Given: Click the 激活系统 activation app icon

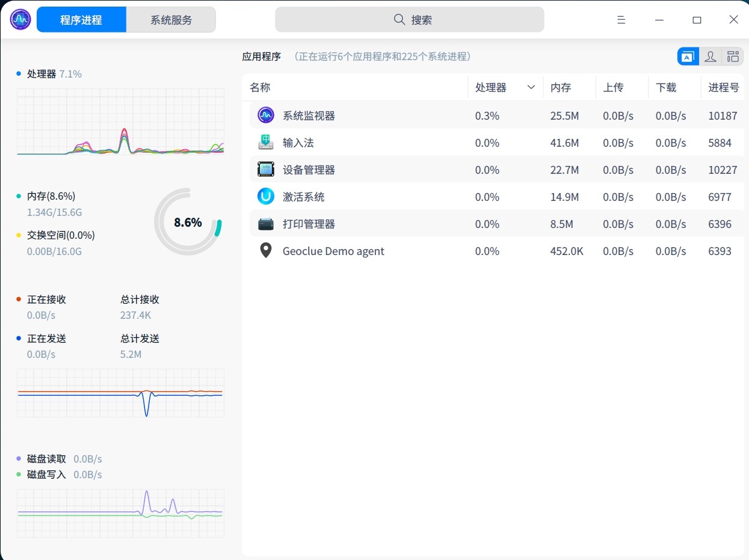Looking at the screenshot, I should tap(265, 195).
